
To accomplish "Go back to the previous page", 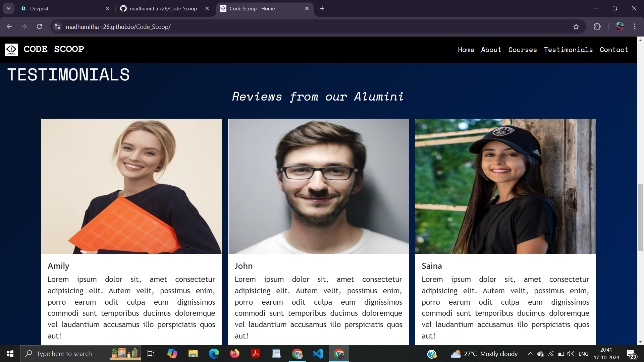I will pyautogui.click(x=9, y=27).
